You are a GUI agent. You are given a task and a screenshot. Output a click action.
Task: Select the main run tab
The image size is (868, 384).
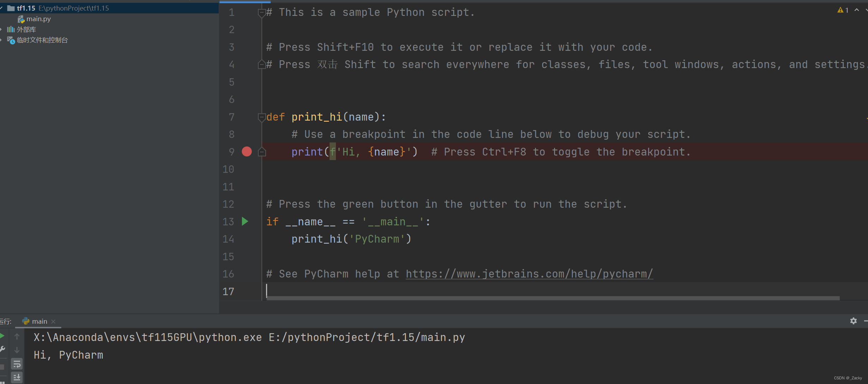[x=39, y=321]
